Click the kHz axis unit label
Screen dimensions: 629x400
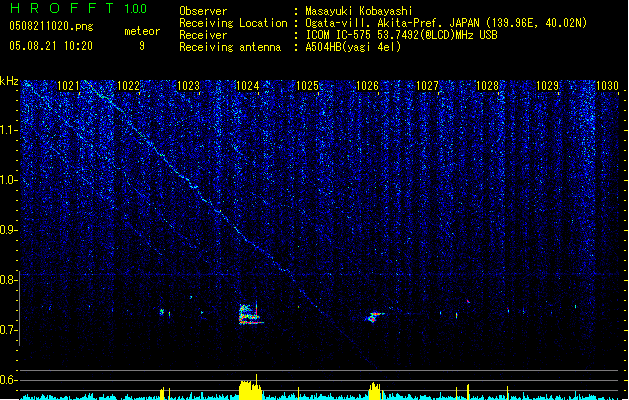coord(9,81)
